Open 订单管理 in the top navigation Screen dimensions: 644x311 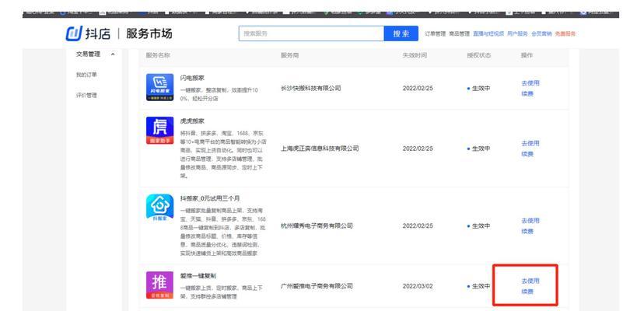coord(435,34)
